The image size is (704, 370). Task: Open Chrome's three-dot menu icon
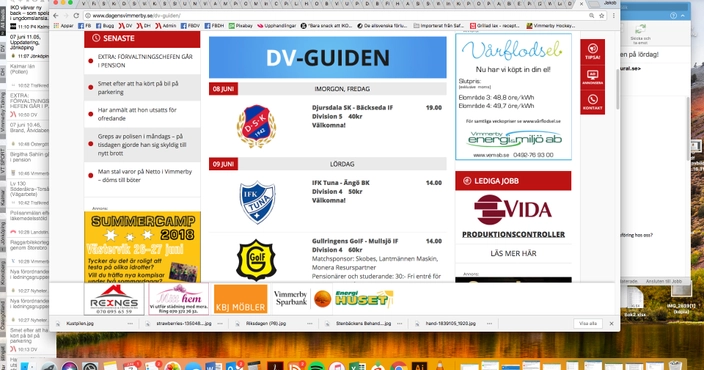[x=613, y=16]
